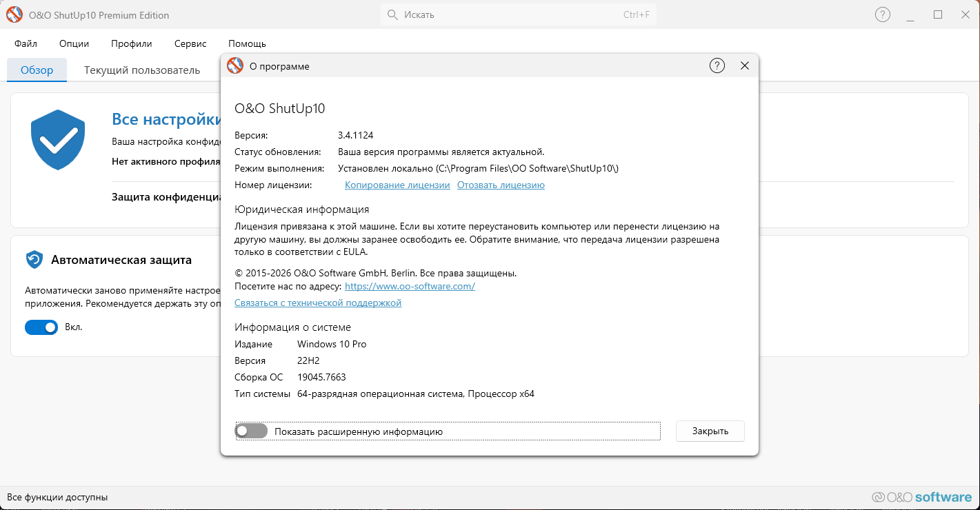Viewport: 980px width, 510px height.
Task: Click the version number 3.4.1124
Action: click(355, 135)
